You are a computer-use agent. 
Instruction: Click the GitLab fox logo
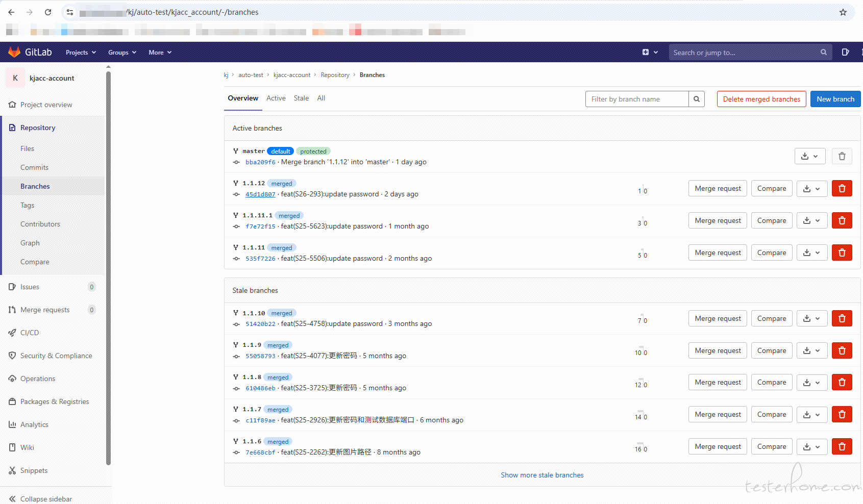[x=14, y=52]
